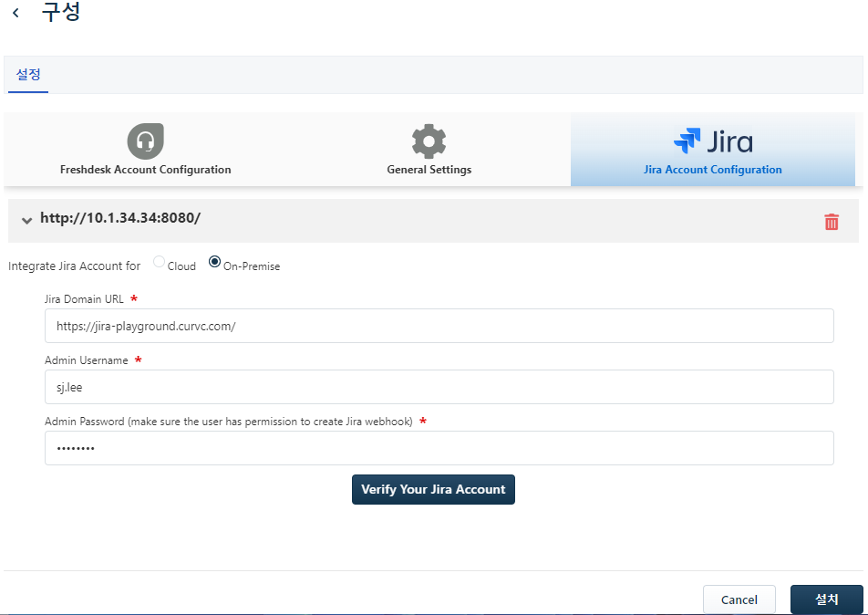Select the On-Premise radio option

point(215,262)
